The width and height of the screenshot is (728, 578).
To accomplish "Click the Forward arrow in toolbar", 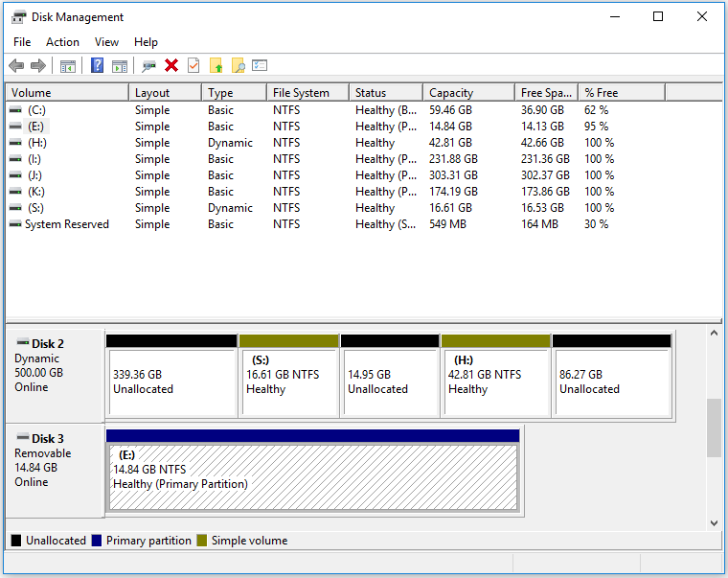I will point(38,66).
